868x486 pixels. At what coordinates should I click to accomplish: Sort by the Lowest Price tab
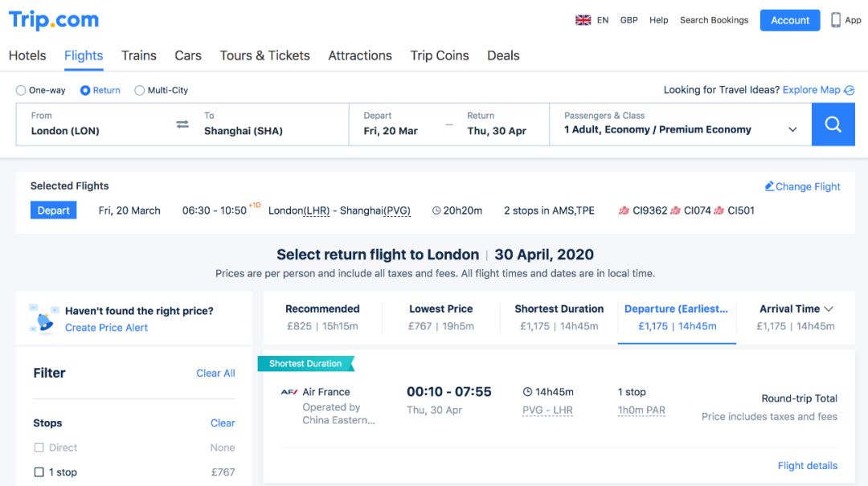click(x=440, y=317)
